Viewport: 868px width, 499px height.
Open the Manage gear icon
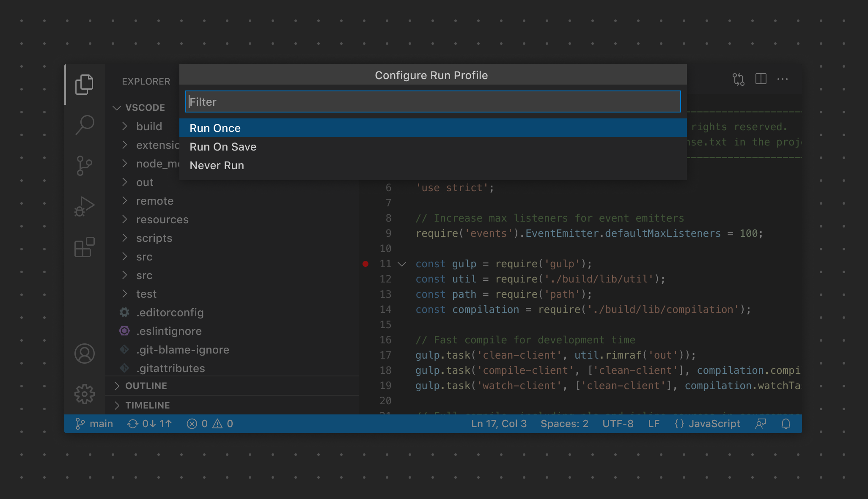click(84, 394)
